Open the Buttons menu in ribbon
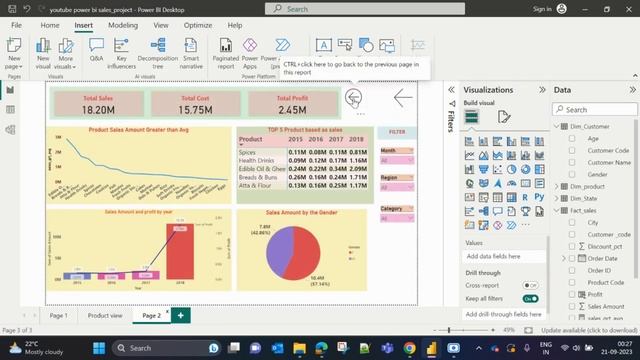The height and width of the screenshot is (360, 640). point(345,45)
